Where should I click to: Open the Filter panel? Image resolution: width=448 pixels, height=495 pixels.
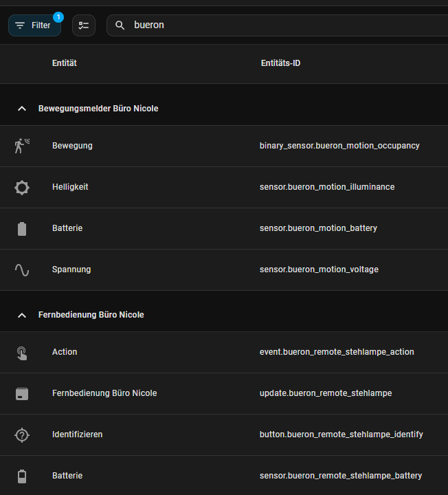tap(34, 25)
